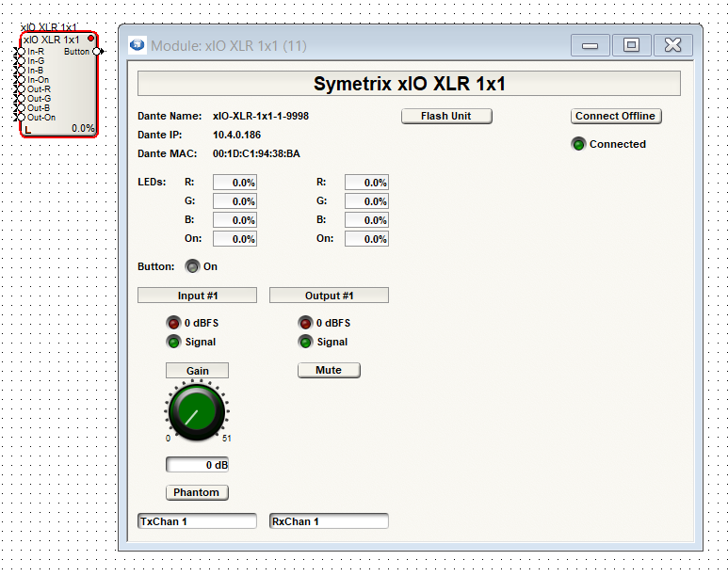Click the Gain label above the knob
This screenshot has width=728, height=576.
point(197,371)
